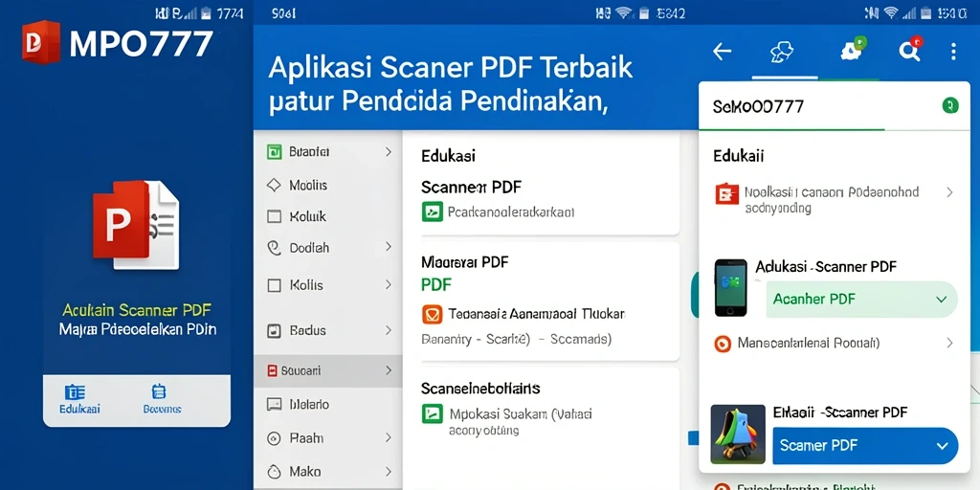Click green icon under Scanselnebotharis
The height and width of the screenshot is (490, 980).
point(432,413)
